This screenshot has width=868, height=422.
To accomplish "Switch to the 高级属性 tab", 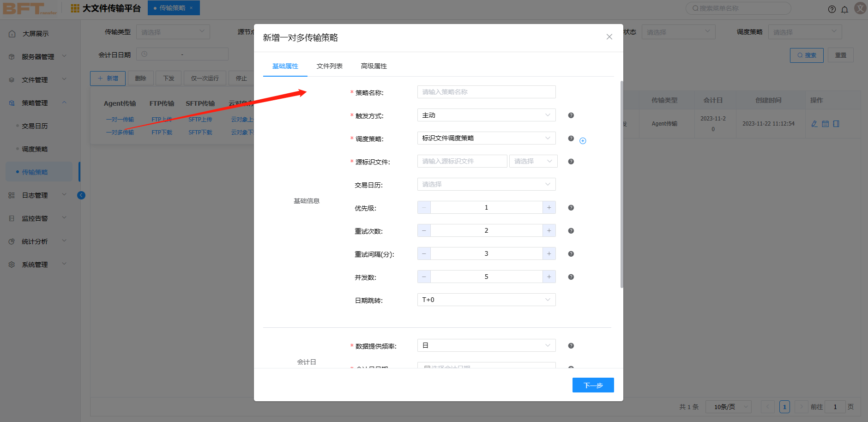I will coord(374,66).
